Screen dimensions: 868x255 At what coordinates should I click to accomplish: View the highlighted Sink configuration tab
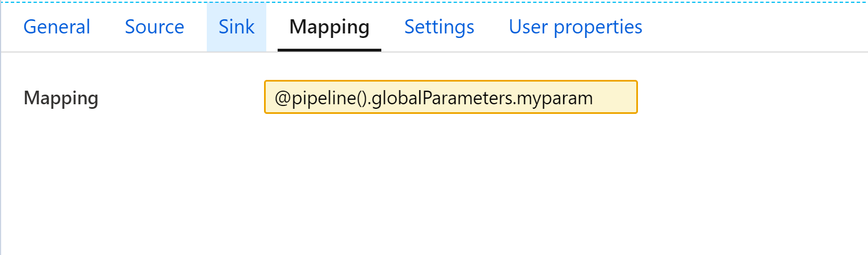(236, 27)
